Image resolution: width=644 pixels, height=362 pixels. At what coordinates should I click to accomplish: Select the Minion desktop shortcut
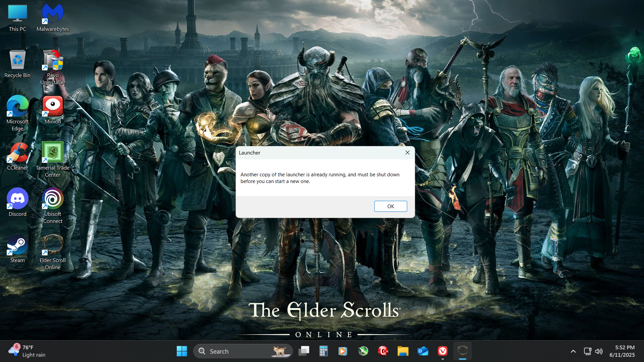[53, 110]
